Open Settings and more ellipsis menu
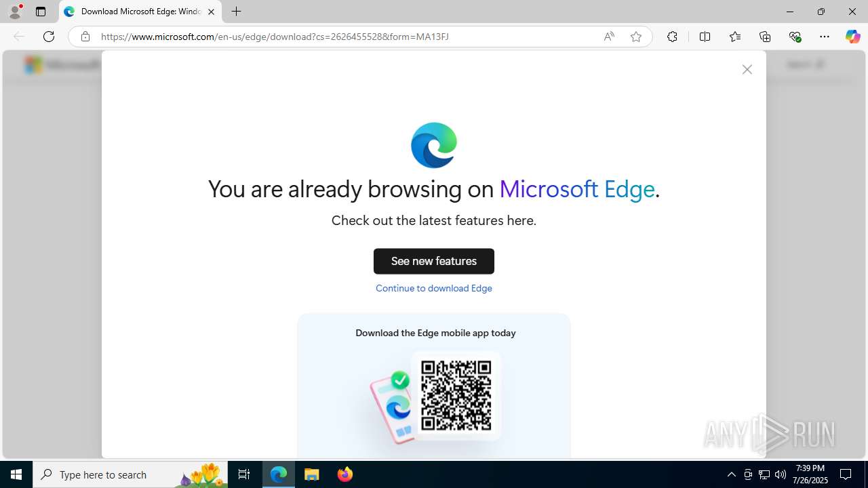This screenshot has height=488, width=868. 825,37
